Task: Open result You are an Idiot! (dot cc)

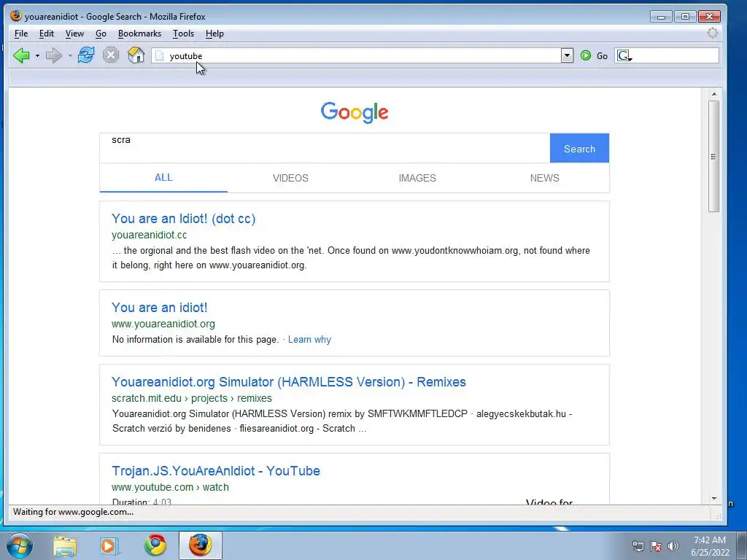Action: pyautogui.click(x=183, y=219)
